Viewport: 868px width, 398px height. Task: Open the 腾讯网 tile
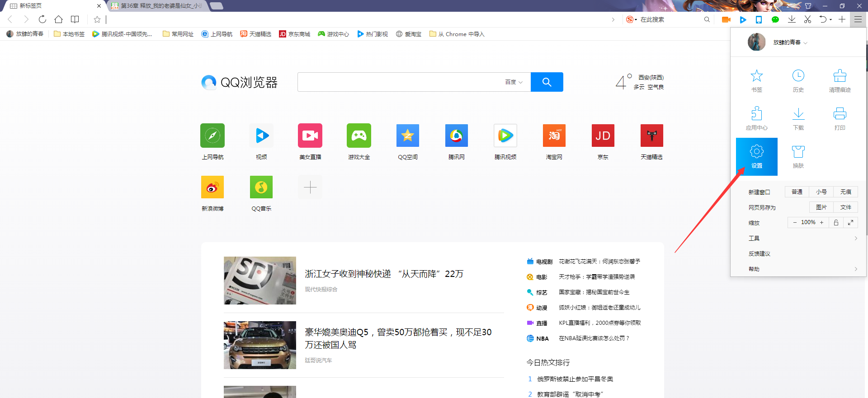pyautogui.click(x=457, y=136)
